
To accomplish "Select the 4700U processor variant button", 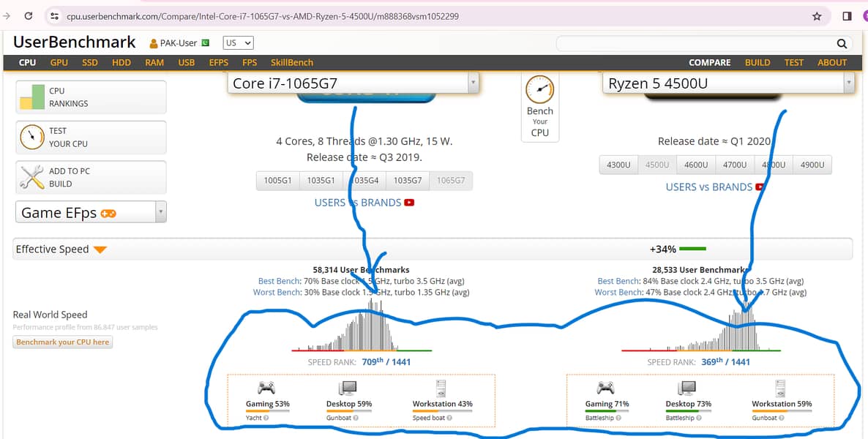I will click(x=734, y=165).
